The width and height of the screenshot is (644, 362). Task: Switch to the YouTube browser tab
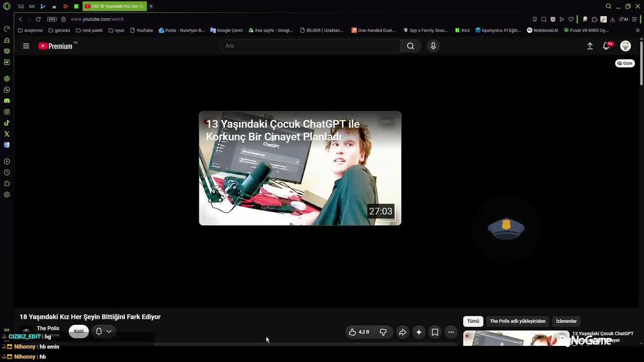point(114,6)
